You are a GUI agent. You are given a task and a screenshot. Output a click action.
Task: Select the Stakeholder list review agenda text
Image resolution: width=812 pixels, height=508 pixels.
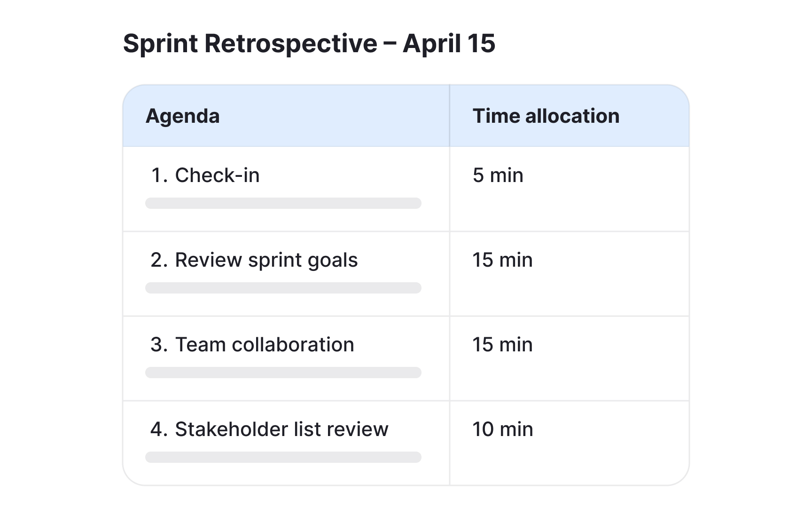tap(281, 429)
